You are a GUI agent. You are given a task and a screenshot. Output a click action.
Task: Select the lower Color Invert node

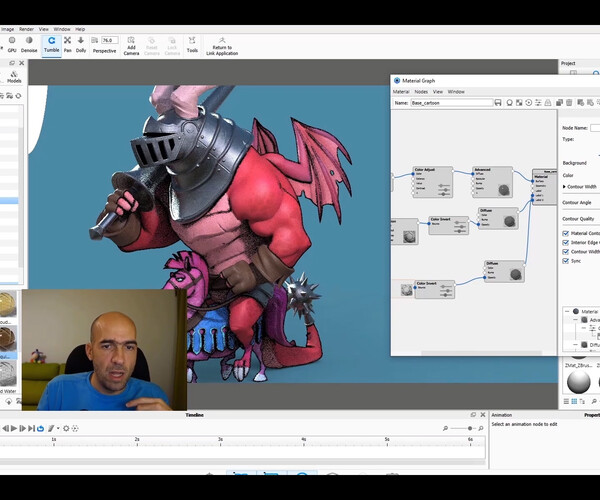point(435,290)
